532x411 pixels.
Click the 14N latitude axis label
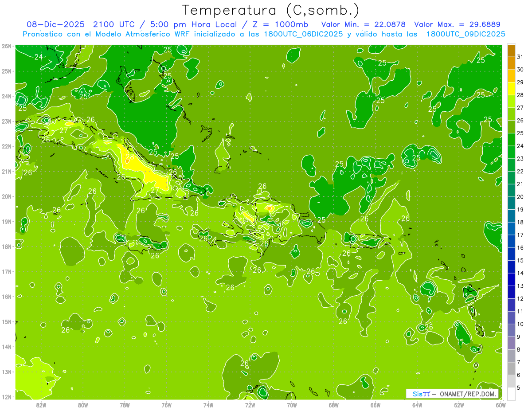(6, 347)
